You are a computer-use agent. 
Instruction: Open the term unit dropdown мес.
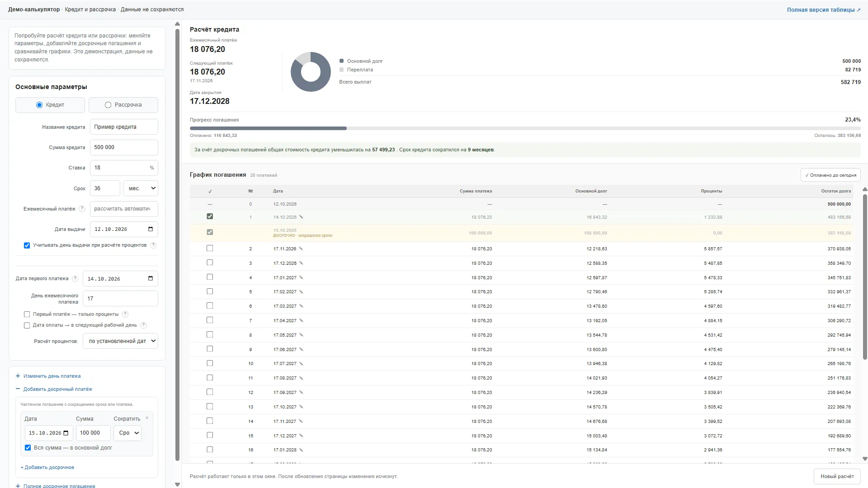(141, 188)
